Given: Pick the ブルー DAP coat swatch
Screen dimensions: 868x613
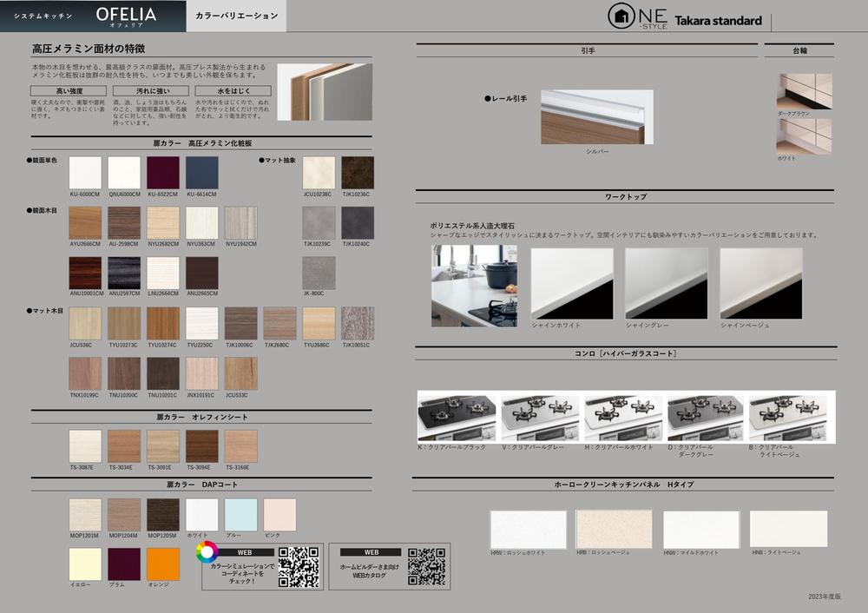Looking at the screenshot, I should point(240,515).
